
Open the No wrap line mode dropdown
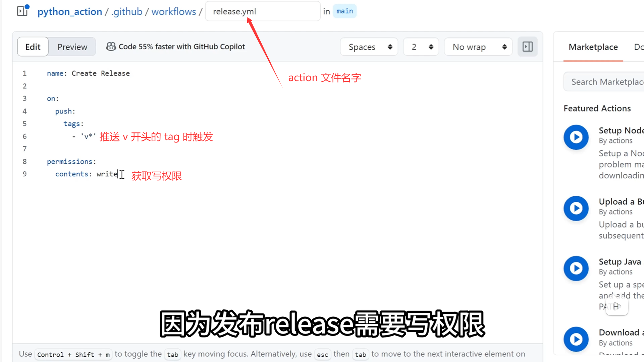point(478,47)
